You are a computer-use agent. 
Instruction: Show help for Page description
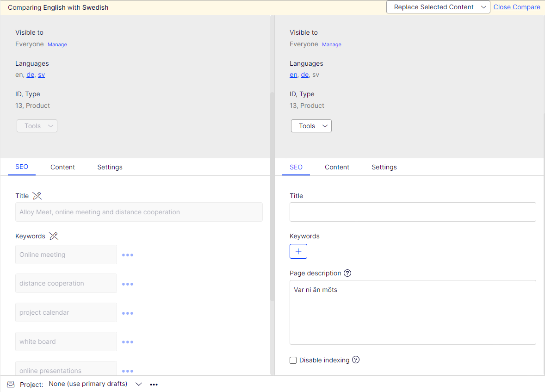click(x=347, y=273)
